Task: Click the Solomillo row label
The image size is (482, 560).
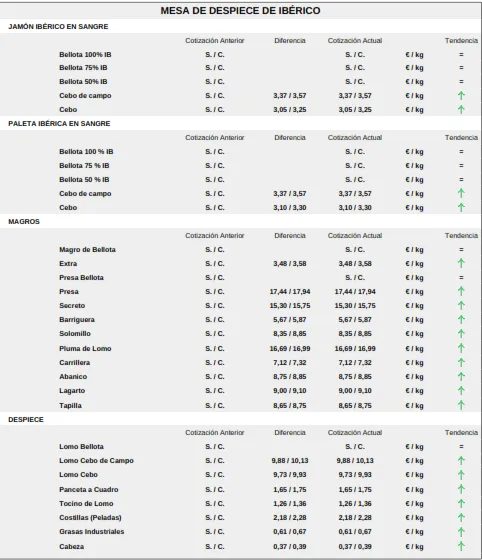Action: point(75,334)
